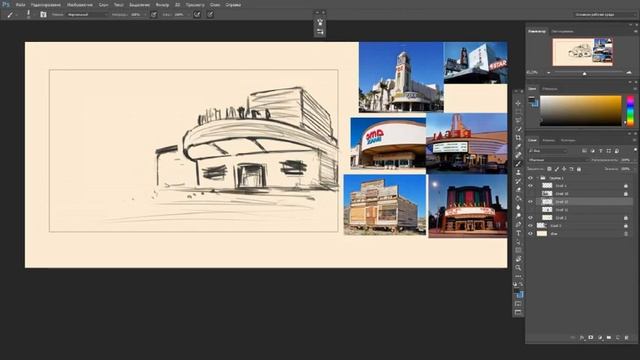Viewport: 640px width, 360px height.
Task: Select the Pen tool
Action: pos(518,224)
